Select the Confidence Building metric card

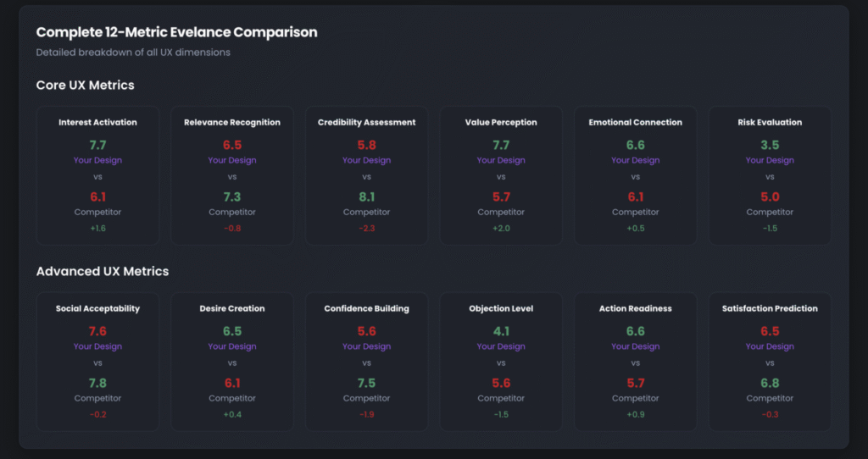[x=366, y=362]
